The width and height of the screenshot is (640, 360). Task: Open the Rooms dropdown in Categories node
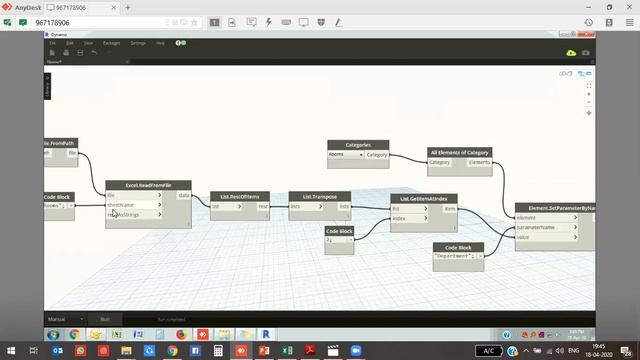346,155
